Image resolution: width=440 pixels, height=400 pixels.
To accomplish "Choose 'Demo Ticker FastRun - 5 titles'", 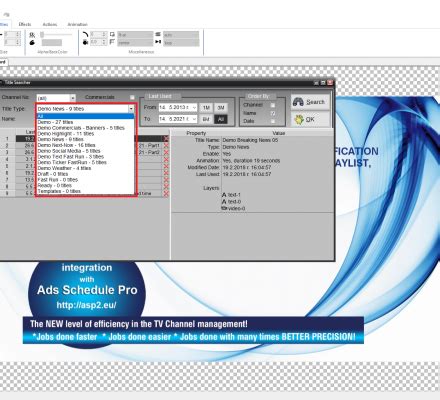I will [85, 162].
